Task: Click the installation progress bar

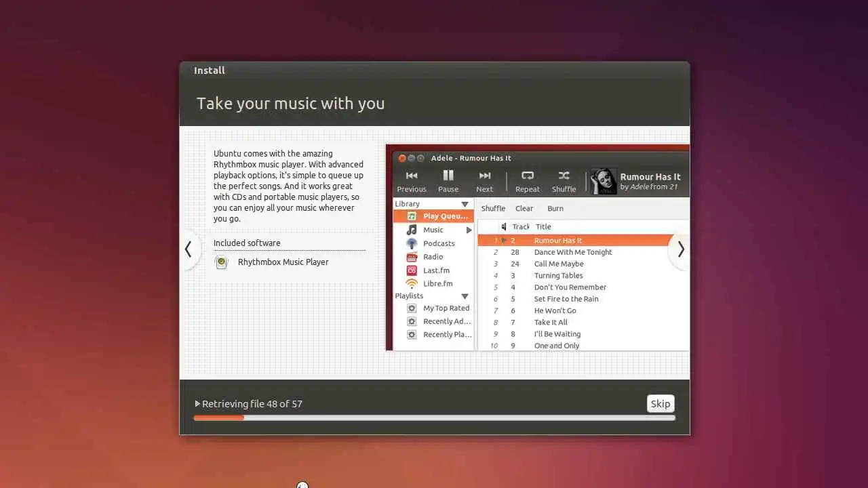Action: (434, 418)
